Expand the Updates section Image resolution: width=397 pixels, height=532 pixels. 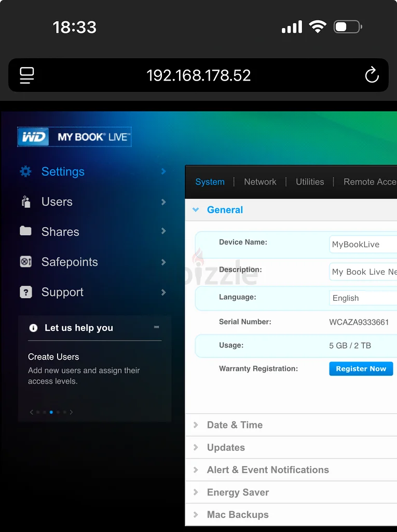click(291, 447)
